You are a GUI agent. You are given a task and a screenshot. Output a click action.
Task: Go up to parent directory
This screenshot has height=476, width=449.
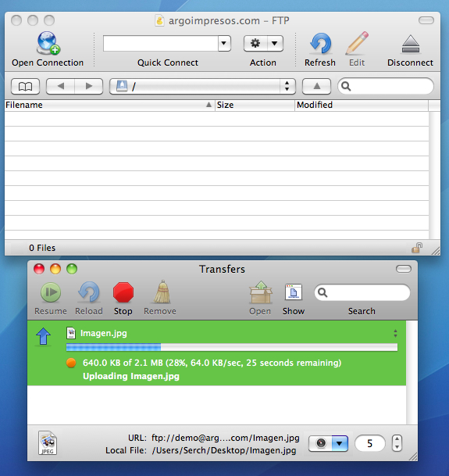click(x=316, y=87)
